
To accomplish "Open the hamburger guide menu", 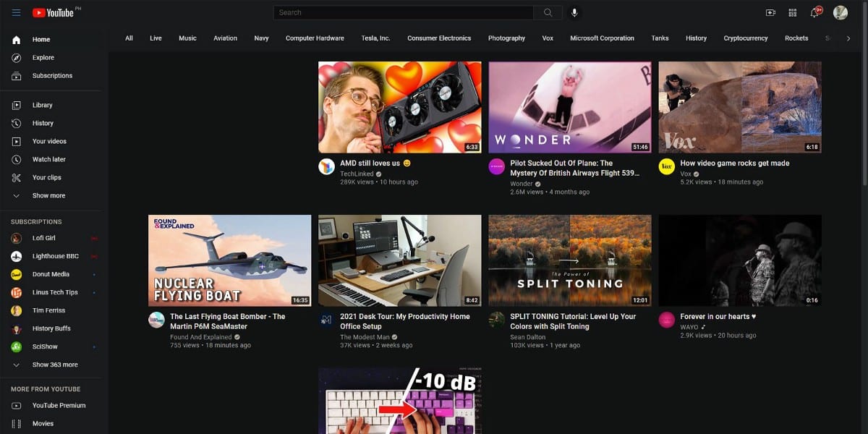I will click(x=17, y=12).
